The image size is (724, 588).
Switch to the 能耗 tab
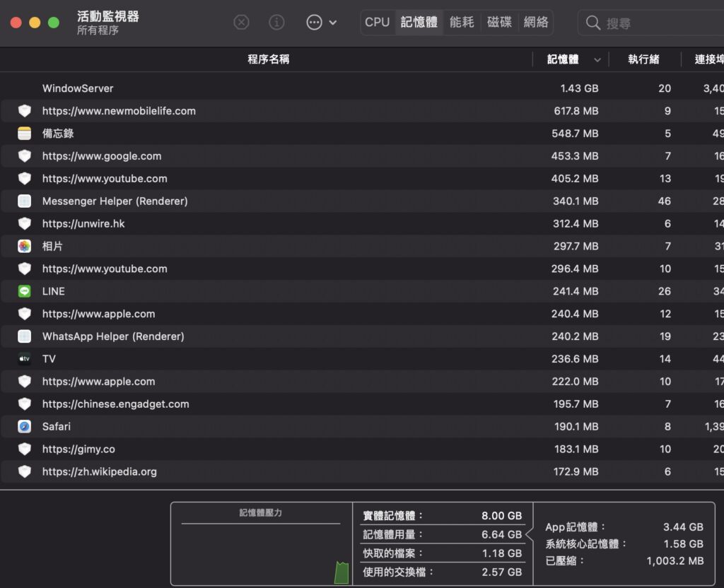(x=462, y=22)
